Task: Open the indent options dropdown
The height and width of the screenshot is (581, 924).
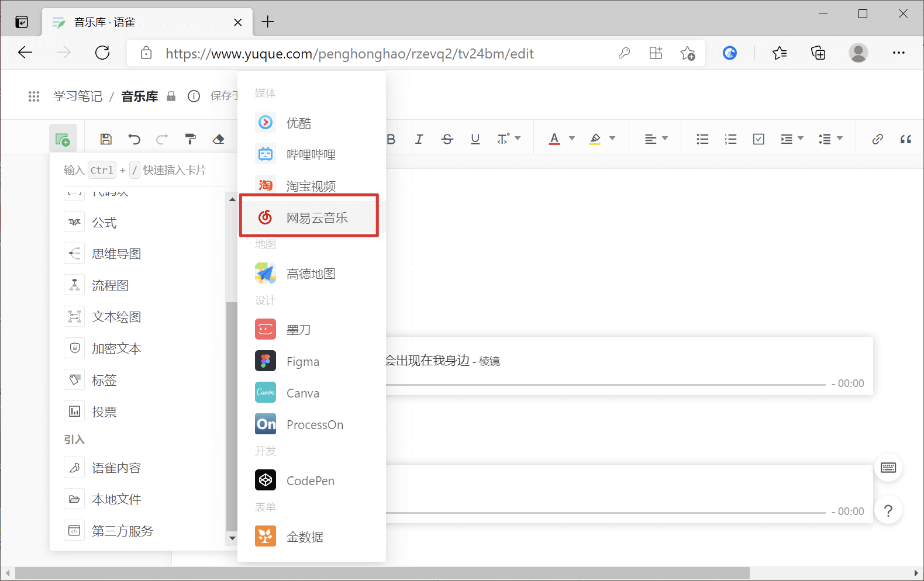Action: pyautogui.click(x=792, y=139)
